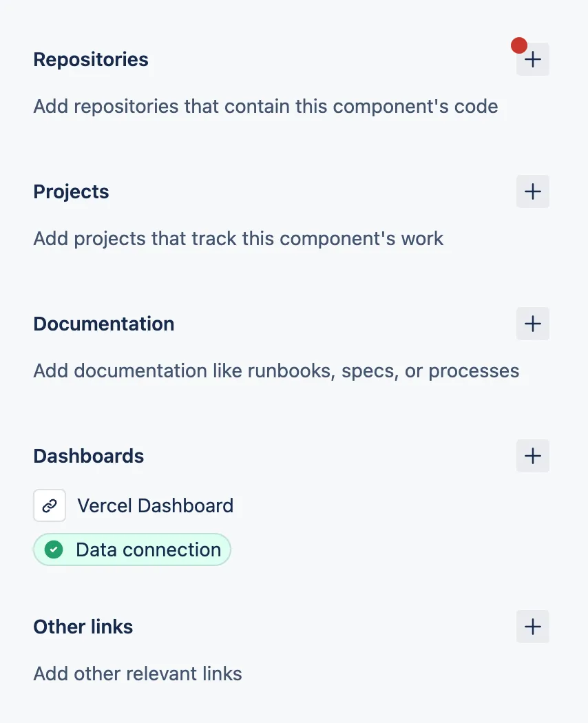Click the Dashboards section label
The height and width of the screenshot is (723, 588).
88,456
